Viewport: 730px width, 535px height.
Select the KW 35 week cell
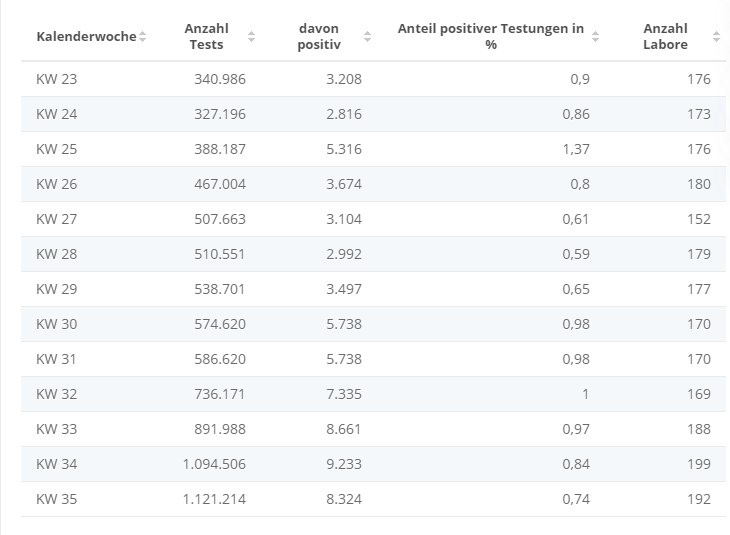coord(56,499)
